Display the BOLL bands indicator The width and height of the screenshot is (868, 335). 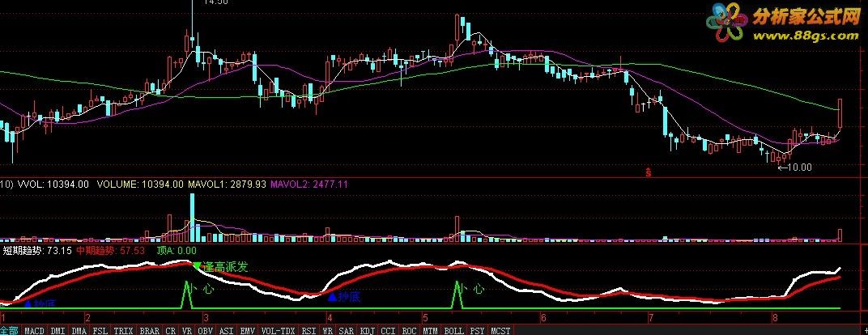[454, 331]
